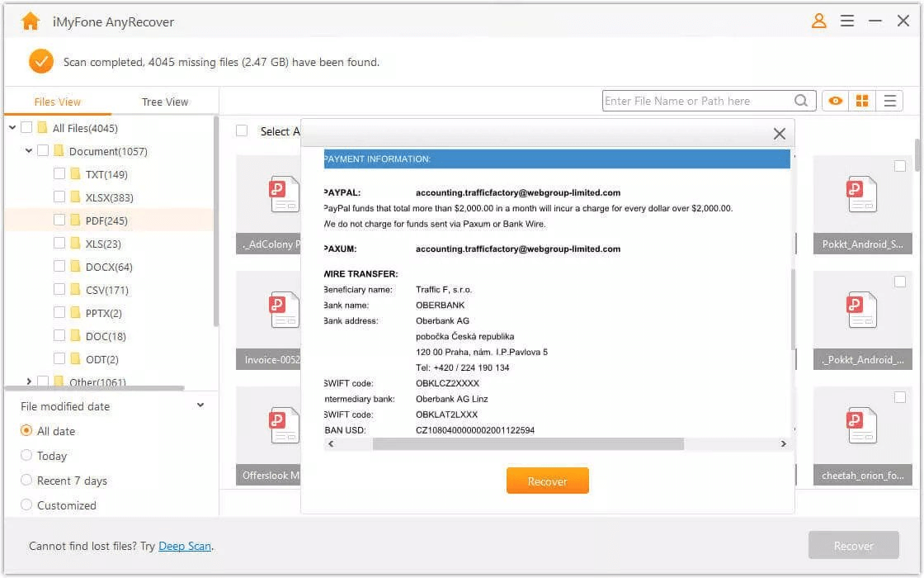Expand the Other(1061) tree node

coord(29,381)
